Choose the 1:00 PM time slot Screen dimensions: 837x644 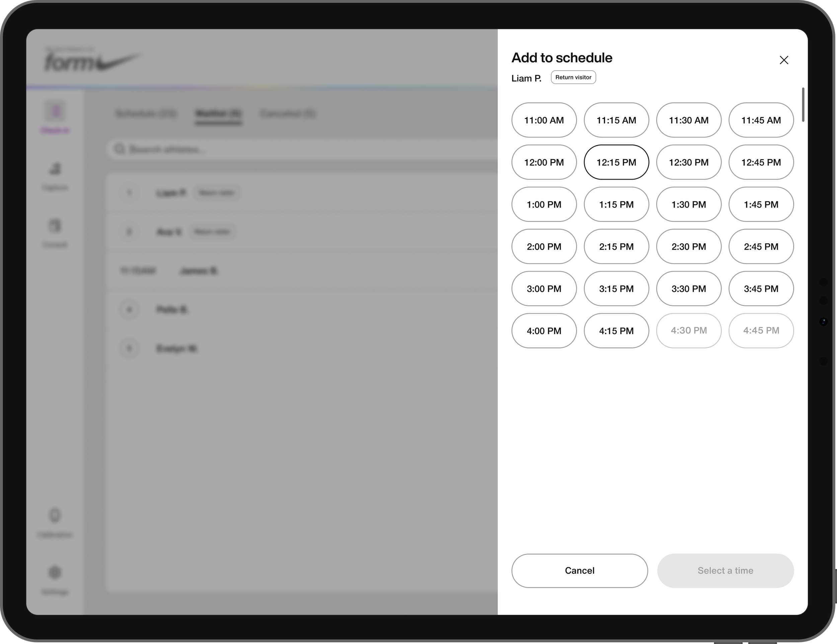click(x=544, y=204)
